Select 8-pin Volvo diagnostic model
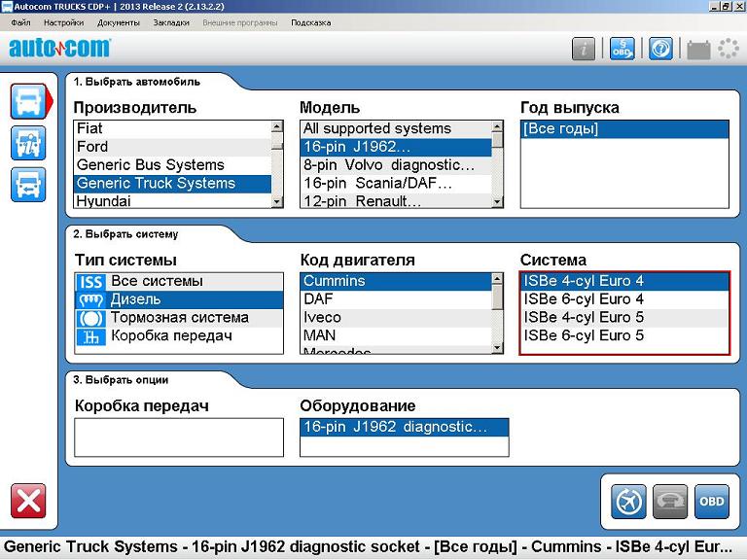Screen dimensions: 747x560 pos(396,164)
